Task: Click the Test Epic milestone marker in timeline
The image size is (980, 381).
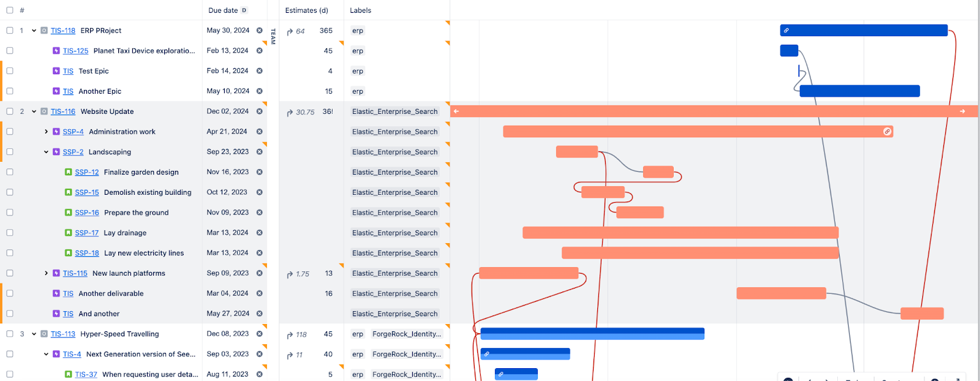Action: tap(799, 71)
